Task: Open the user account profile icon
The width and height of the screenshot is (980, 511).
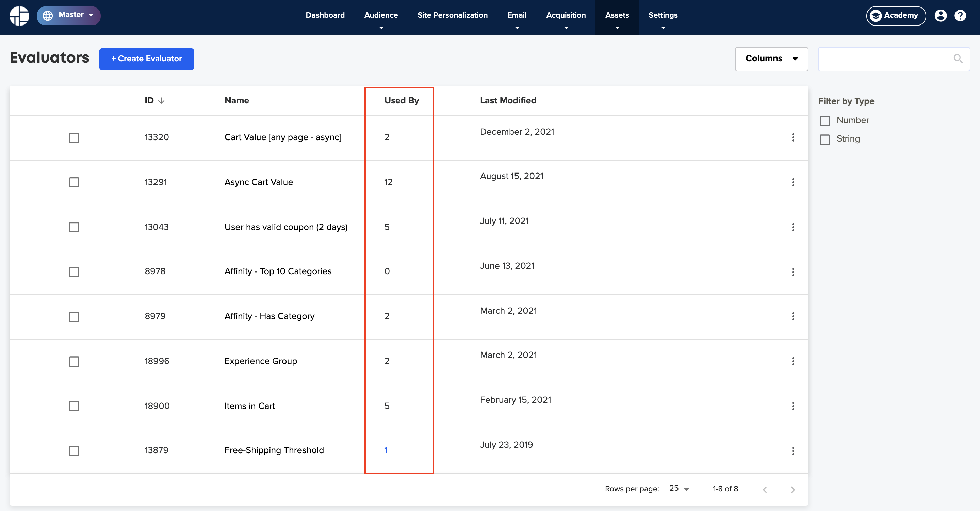Action: 941,16
